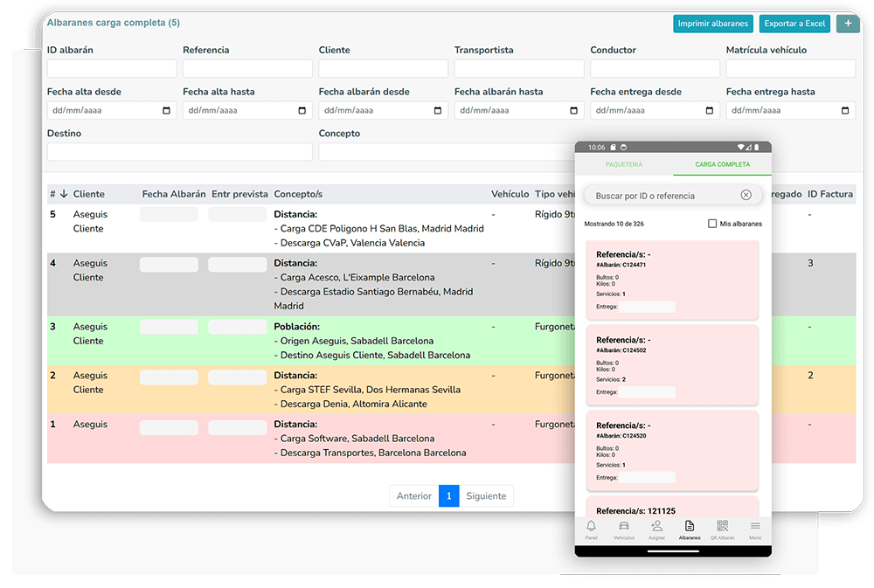The height and width of the screenshot is (588, 874).
Task: Click into the ID albarán filter field
Action: coord(112,68)
